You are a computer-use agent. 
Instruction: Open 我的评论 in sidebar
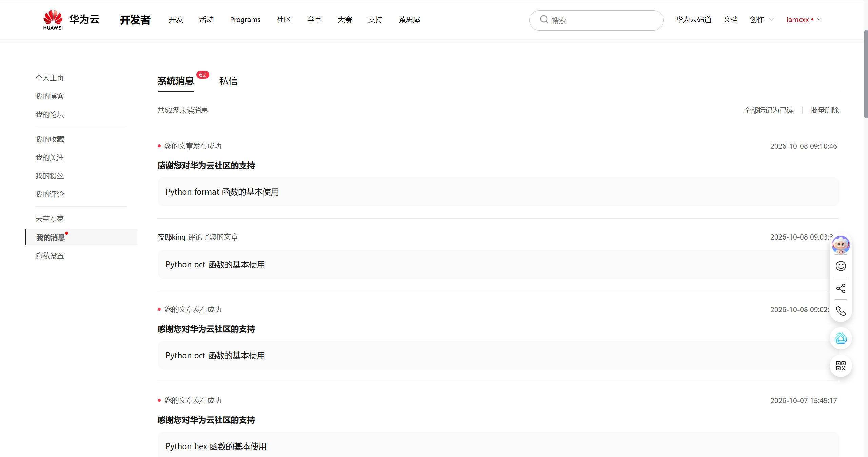click(x=50, y=194)
